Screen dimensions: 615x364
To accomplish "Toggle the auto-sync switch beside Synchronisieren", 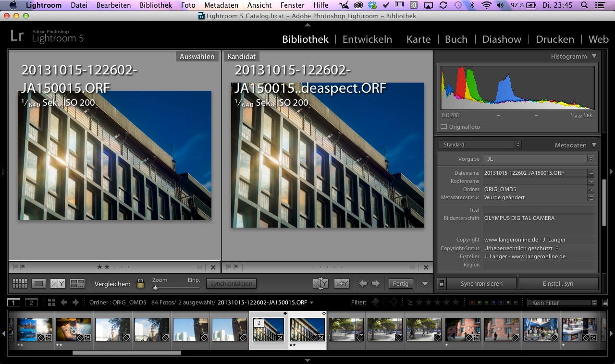I will coord(442,284).
